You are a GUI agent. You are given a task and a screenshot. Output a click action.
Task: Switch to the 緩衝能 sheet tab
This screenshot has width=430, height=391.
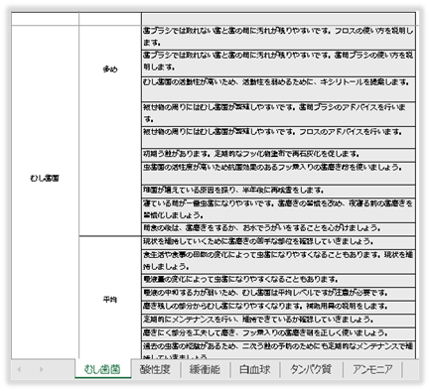tap(205, 369)
